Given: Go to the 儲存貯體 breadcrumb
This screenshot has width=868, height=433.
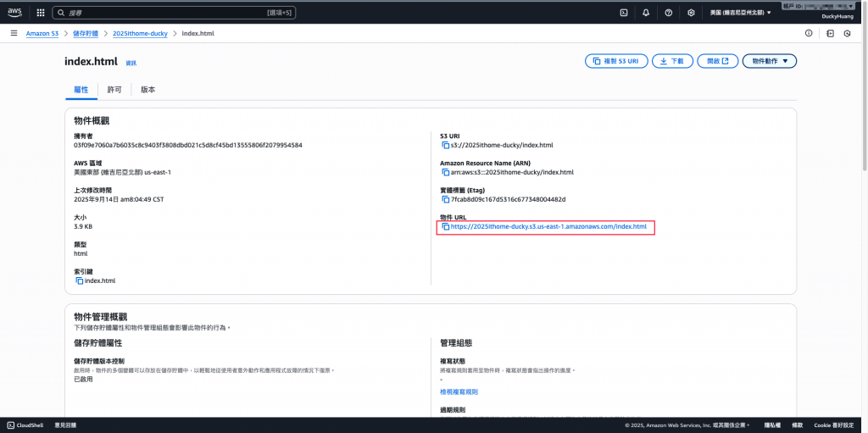Looking at the screenshot, I should (x=86, y=34).
